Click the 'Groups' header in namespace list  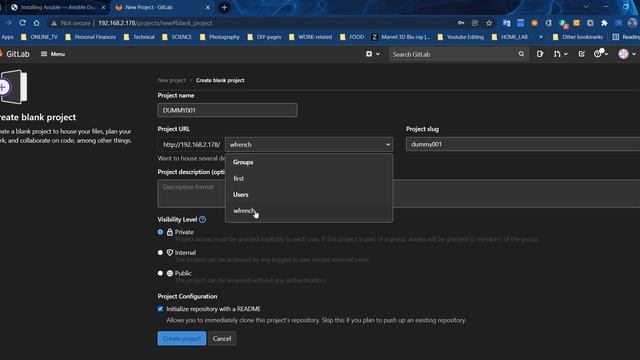tap(243, 162)
